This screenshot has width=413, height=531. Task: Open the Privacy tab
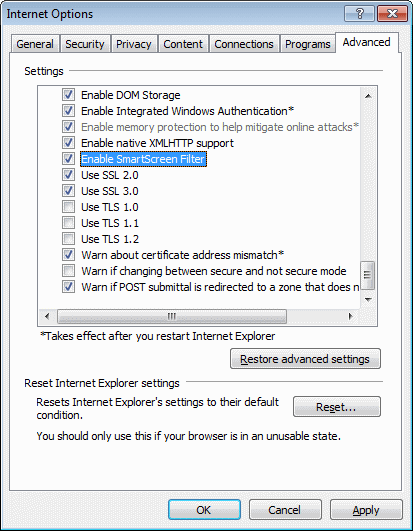tap(134, 44)
